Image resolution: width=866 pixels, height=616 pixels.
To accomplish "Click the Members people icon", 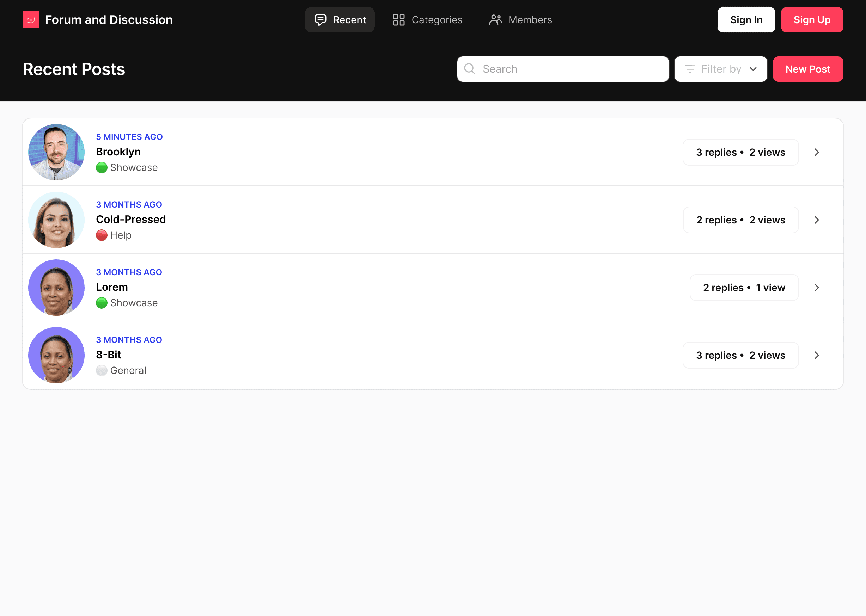I will pyautogui.click(x=495, y=19).
